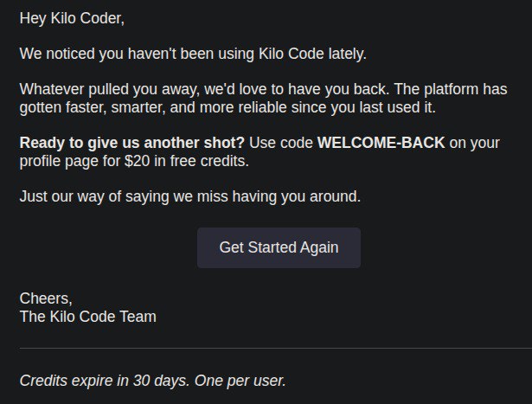The width and height of the screenshot is (532, 404).
Task: Click the bold WELCOME-BACK promo code
Action: pos(381,143)
